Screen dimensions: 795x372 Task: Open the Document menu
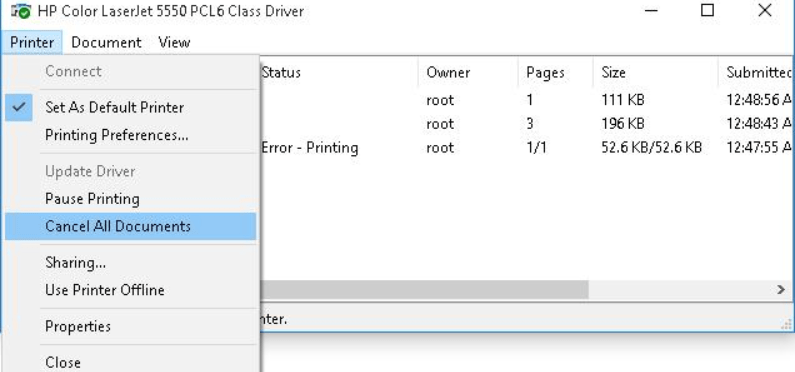106,42
